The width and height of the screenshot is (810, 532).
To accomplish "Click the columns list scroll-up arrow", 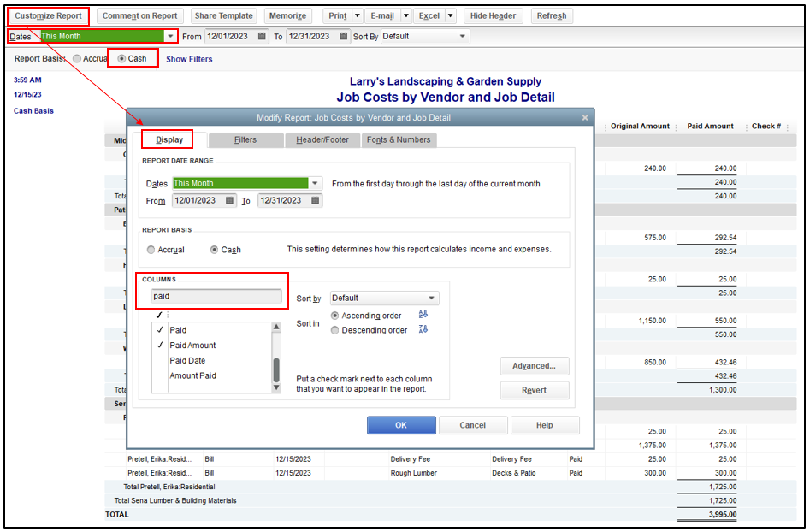I will pos(276,327).
